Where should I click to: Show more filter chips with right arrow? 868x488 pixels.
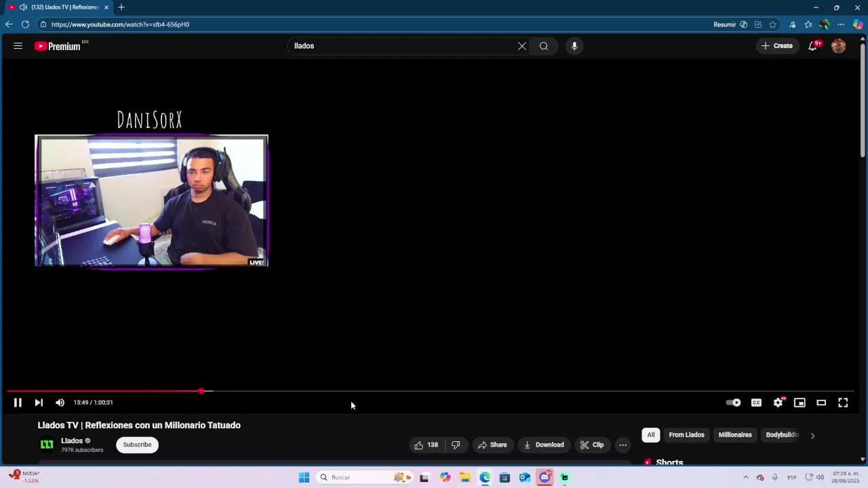coord(812,436)
